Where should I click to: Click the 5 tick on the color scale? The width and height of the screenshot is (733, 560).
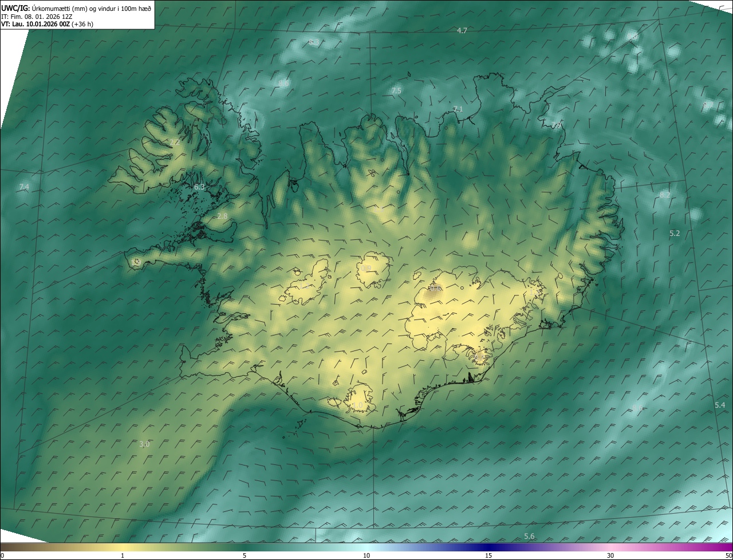pos(245,555)
